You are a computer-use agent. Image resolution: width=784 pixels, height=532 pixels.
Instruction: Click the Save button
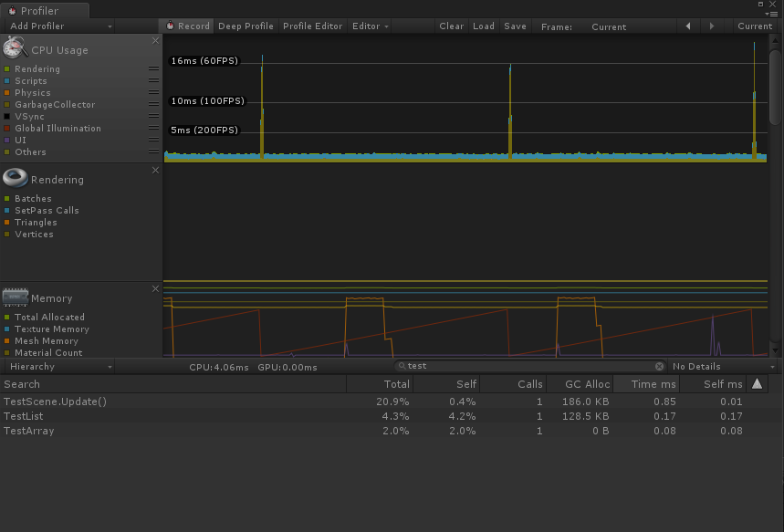[x=515, y=26]
